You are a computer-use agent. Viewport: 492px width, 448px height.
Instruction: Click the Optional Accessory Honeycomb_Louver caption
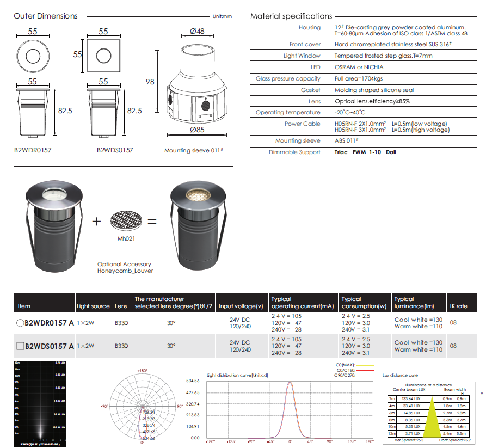[125, 267]
